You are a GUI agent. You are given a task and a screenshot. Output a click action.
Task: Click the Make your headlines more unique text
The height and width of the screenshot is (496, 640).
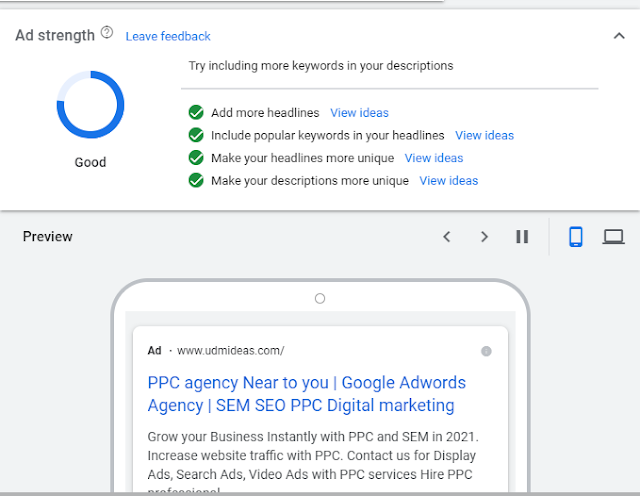pyautogui.click(x=302, y=158)
